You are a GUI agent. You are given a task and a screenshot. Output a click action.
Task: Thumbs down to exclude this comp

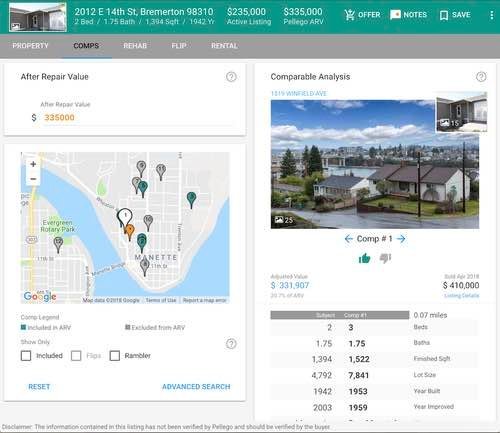click(x=385, y=258)
